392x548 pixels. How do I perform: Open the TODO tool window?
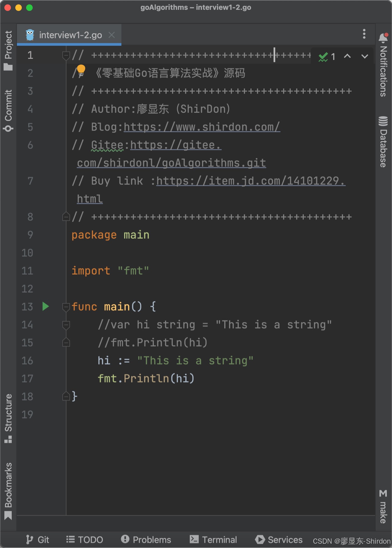(x=85, y=539)
